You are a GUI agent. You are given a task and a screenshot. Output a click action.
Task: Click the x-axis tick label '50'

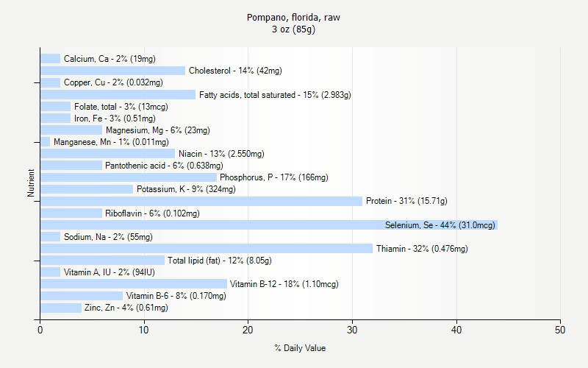(560, 330)
